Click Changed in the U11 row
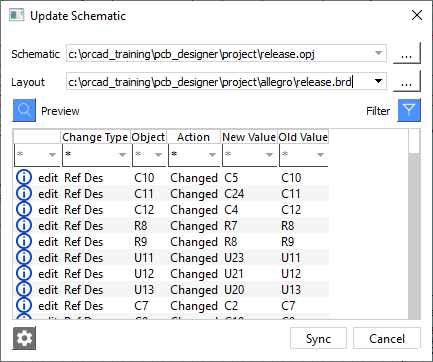Screen dimensions: 433x362 coord(194,258)
